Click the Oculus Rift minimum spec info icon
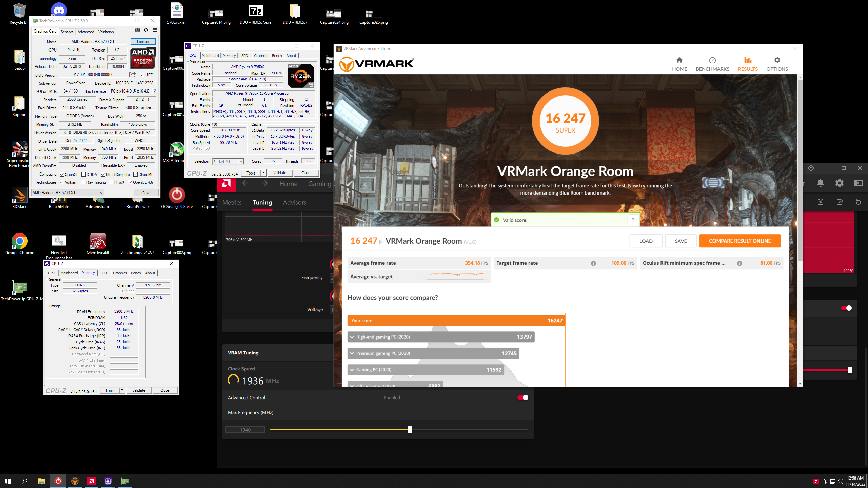The width and height of the screenshot is (868, 488). [739, 263]
